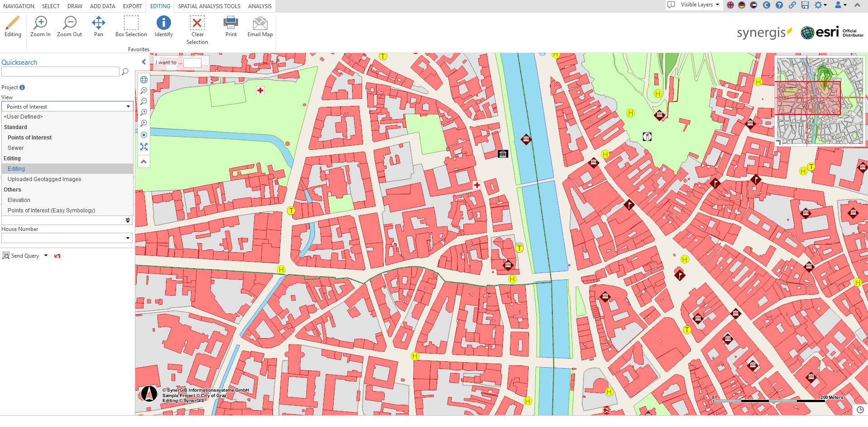
Task: Open the Visible Layers dropdown
Action: 699,5
